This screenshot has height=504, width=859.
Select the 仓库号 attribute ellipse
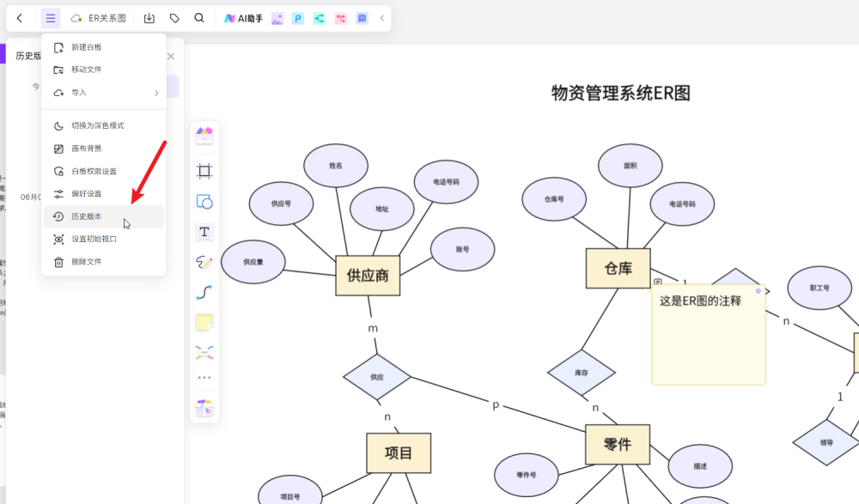click(554, 199)
